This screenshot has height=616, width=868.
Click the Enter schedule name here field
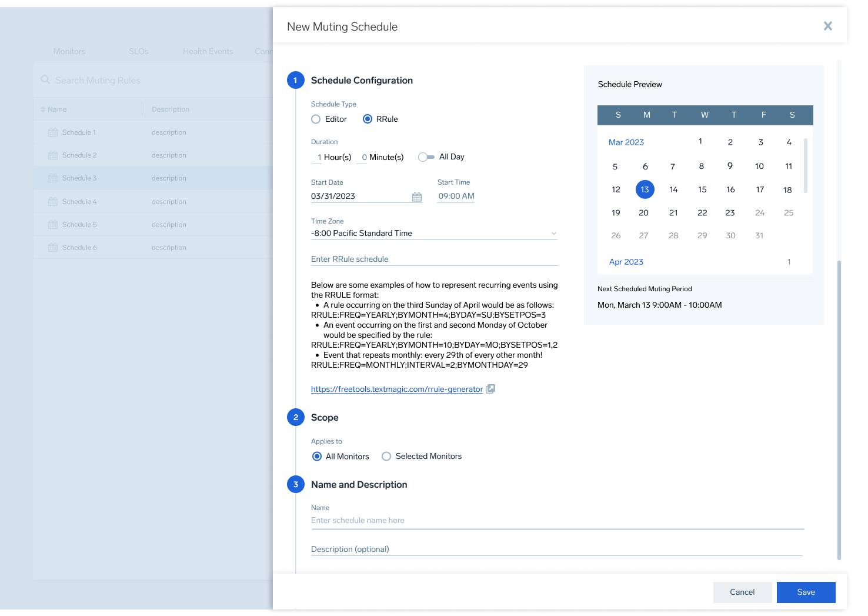pos(358,520)
